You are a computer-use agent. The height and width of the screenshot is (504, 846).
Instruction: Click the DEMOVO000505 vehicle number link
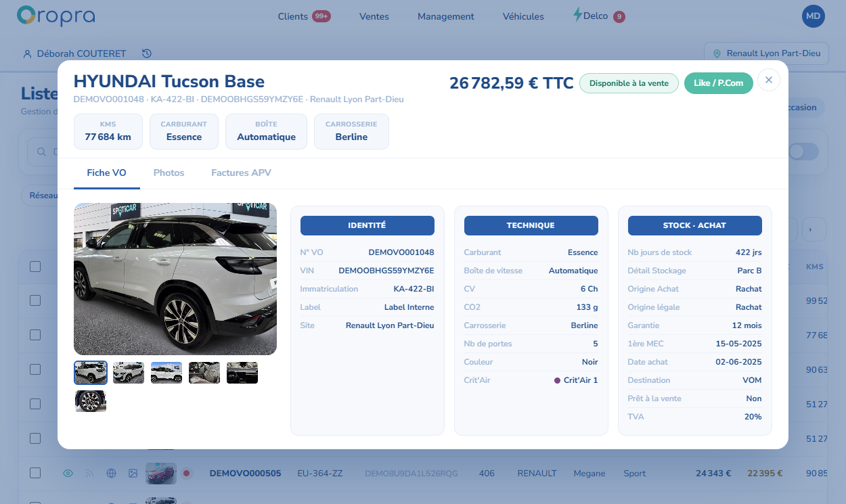click(x=245, y=474)
